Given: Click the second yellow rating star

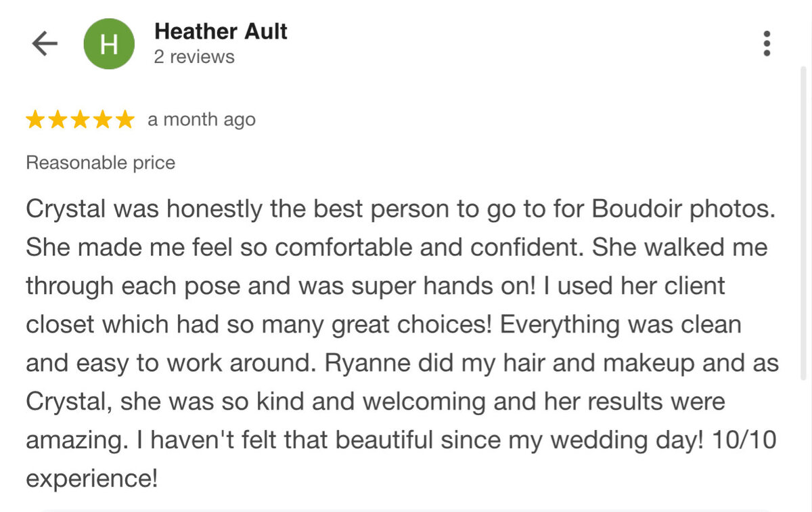Looking at the screenshot, I should pyautogui.click(x=58, y=121).
